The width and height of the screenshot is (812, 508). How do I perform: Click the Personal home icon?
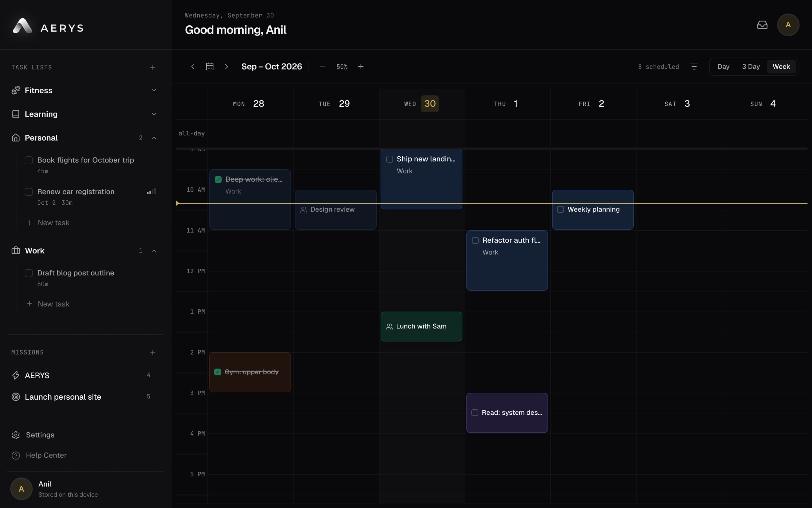[16, 138]
